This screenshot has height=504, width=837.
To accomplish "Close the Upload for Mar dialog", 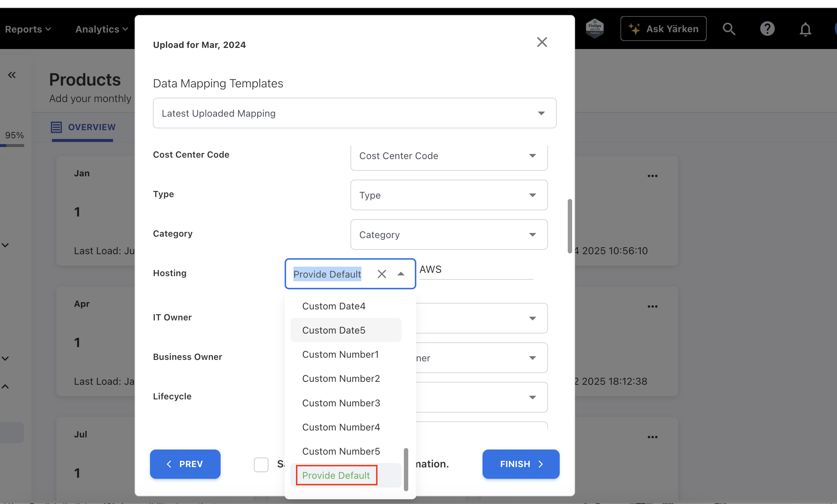I will point(542,42).
